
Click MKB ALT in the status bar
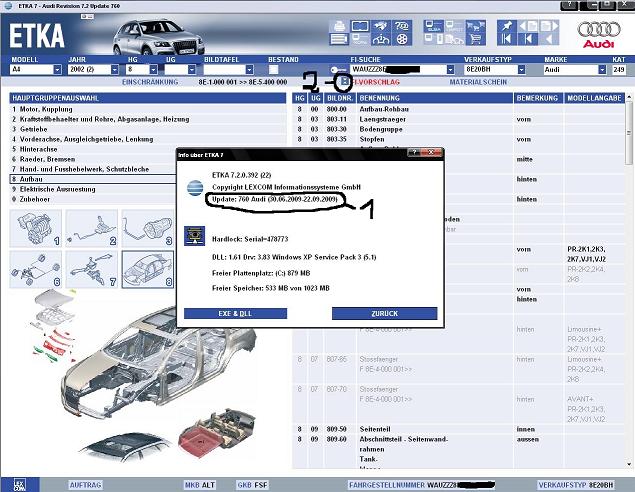point(200,485)
